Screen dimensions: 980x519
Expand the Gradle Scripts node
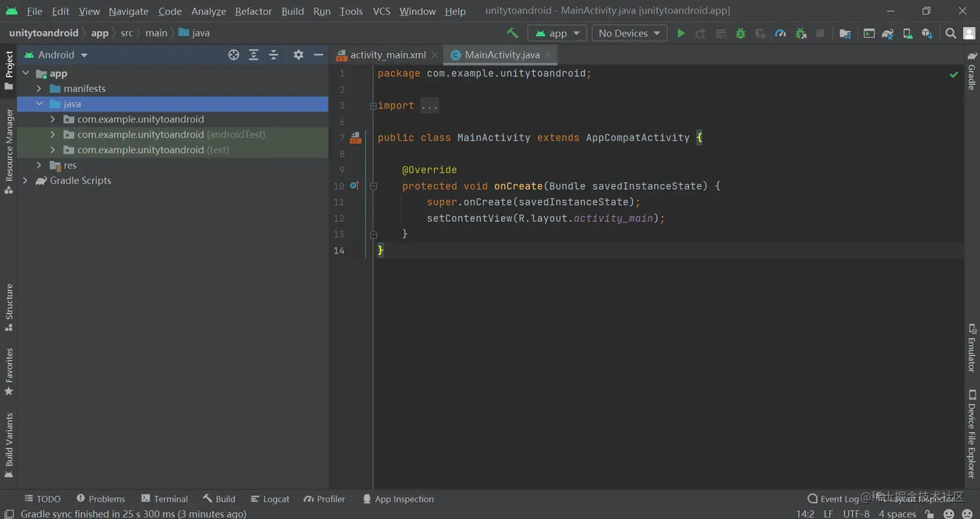(x=25, y=181)
